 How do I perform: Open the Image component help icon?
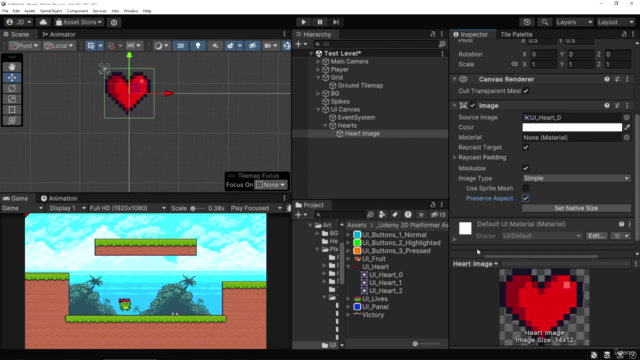coord(607,106)
